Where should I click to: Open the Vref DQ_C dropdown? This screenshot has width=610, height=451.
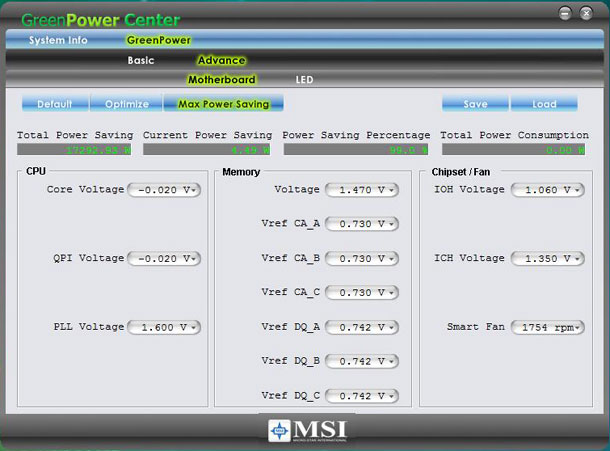coord(362,396)
